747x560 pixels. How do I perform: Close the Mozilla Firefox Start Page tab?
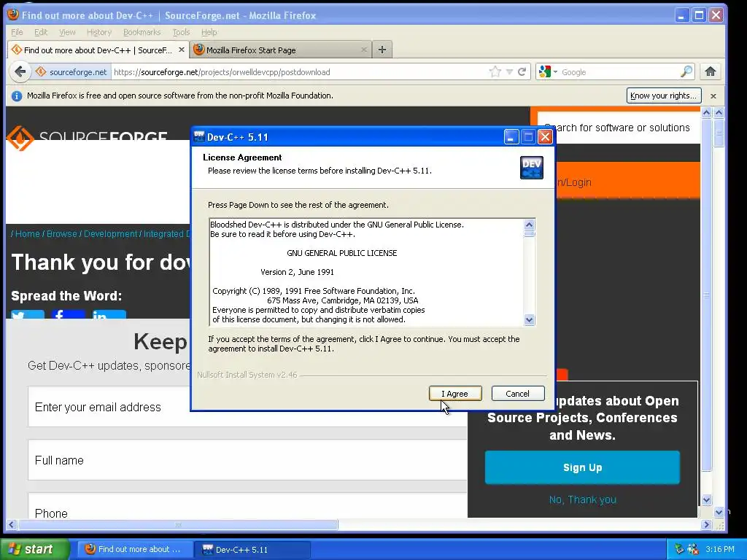coord(364,50)
